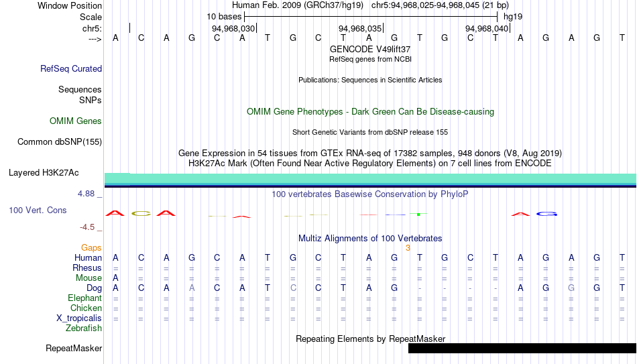Viewport: 637px width, 364px height.
Task: Click the 10 bases scale bar label
Action: tap(224, 17)
